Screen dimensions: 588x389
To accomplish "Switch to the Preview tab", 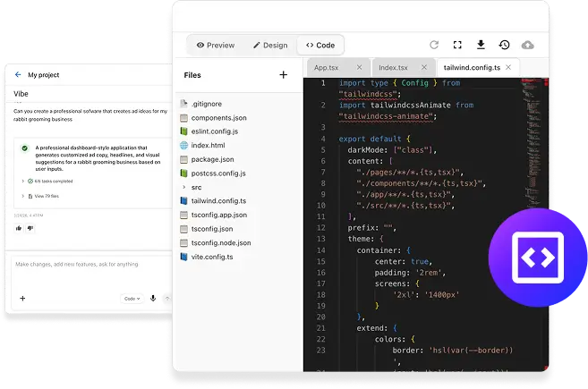I will point(216,46).
